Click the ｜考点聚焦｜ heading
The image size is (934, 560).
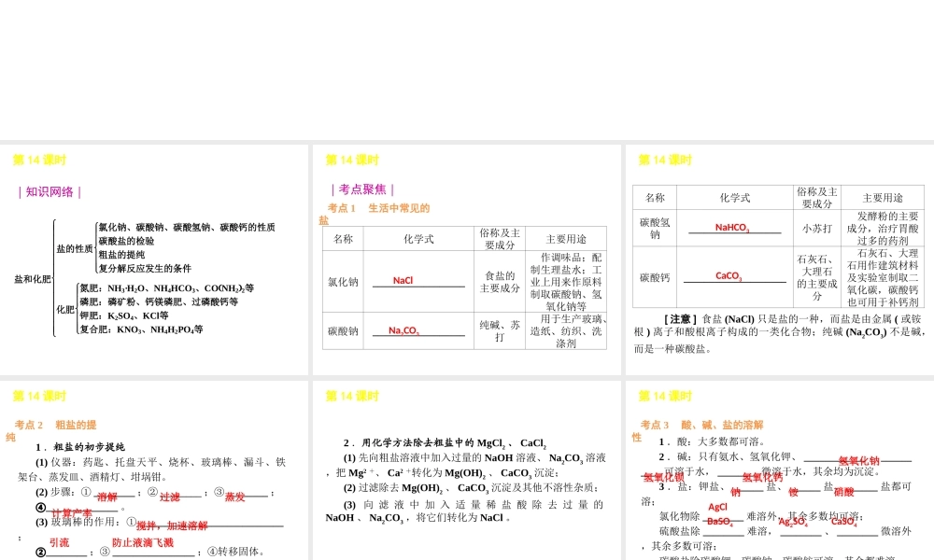click(x=362, y=189)
